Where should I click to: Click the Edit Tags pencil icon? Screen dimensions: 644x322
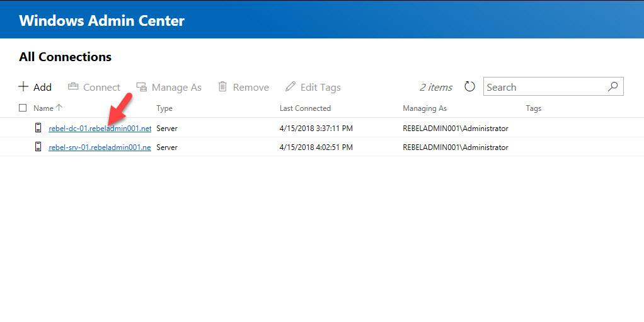point(290,86)
